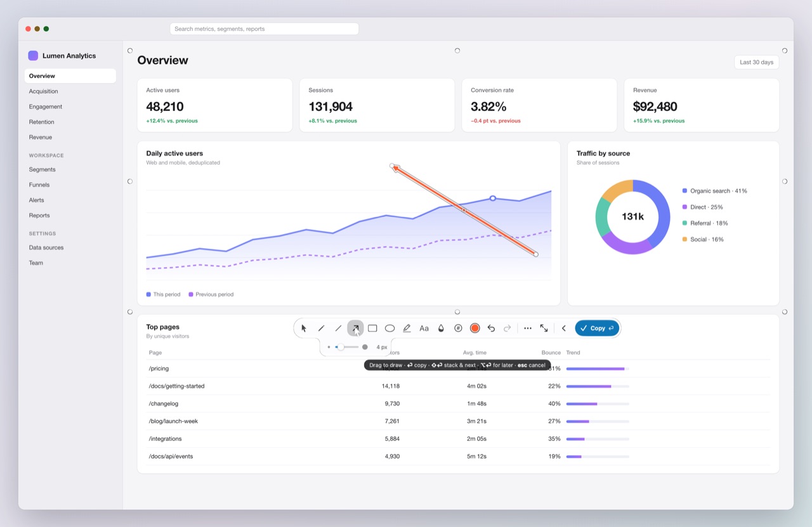Toggle the This period legend entry
Screen dimensions: 812x527
(164, 294)
